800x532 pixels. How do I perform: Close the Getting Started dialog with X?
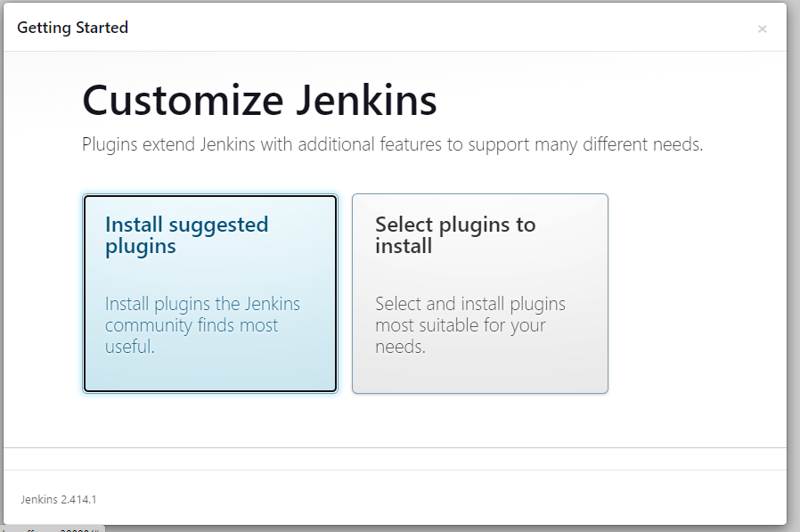coord(762,29)
